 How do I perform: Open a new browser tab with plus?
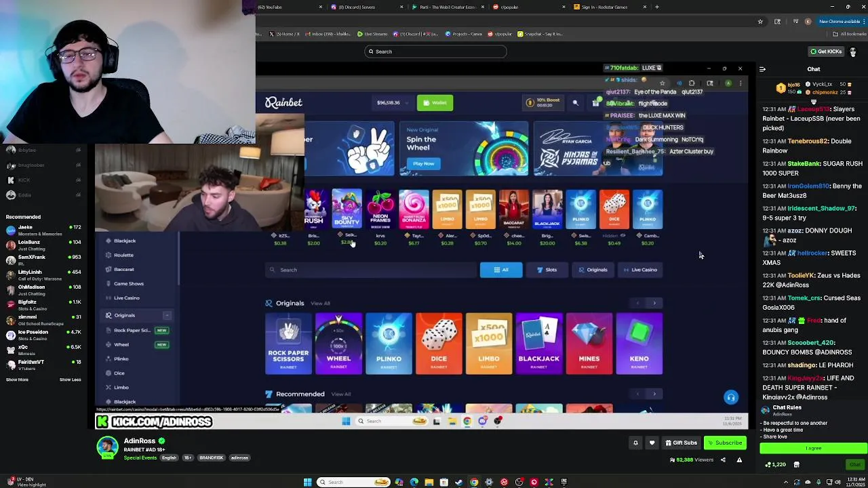point(656,7)
